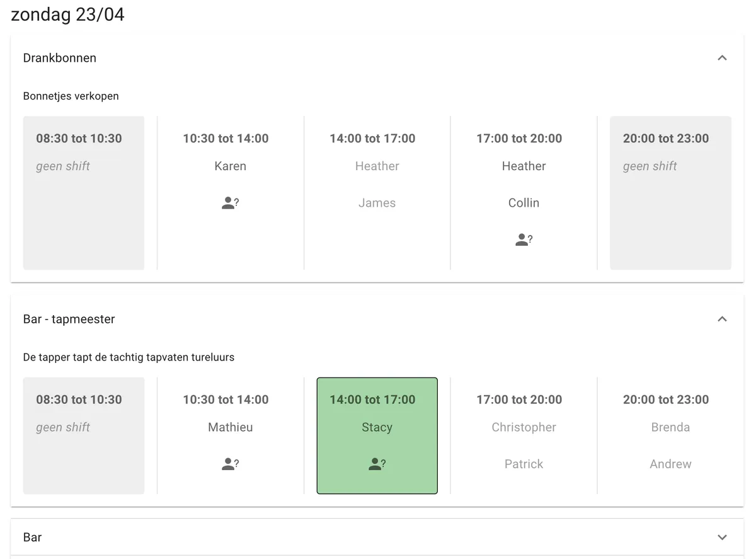
Task: Select Drankbonnen 17:00 tot 20:00 shift heading
Action: 519,139
